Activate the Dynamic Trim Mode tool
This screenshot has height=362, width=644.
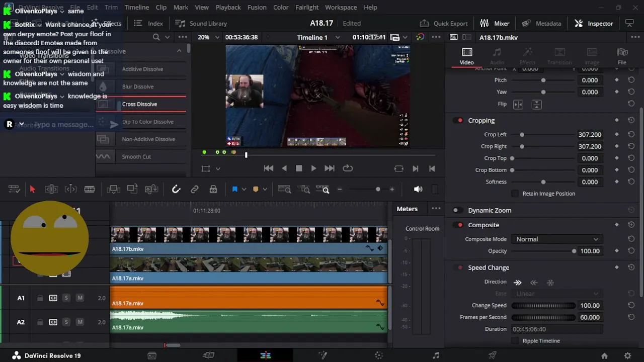tap(71, 189)
